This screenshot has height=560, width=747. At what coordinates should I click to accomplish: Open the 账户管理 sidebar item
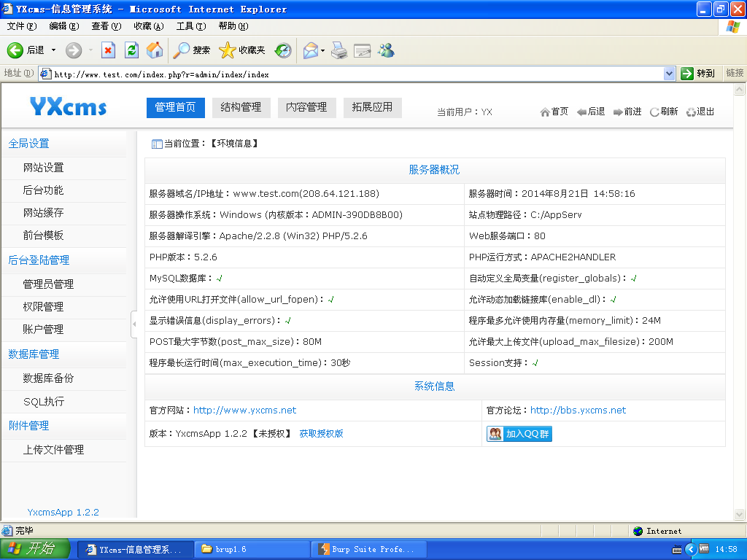pyautogui.click(x=43, y=330)
